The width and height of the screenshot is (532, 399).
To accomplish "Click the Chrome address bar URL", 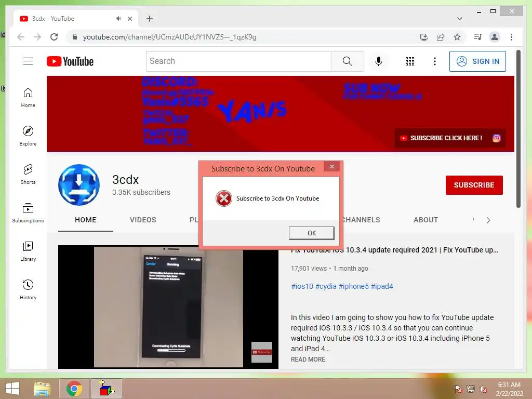I will pyautogui.click(x=170, y=37).
